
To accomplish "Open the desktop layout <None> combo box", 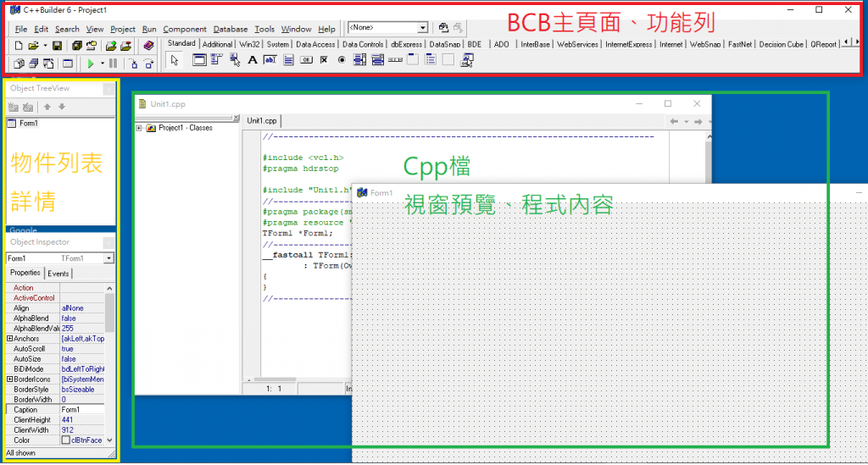I will click(387, 27).
